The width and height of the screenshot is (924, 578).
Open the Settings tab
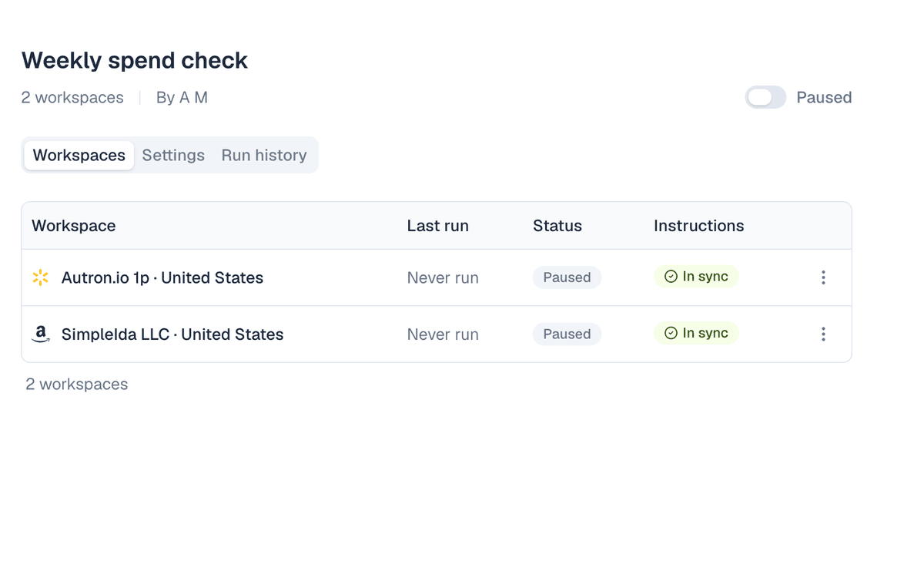[x=173, y=155]
